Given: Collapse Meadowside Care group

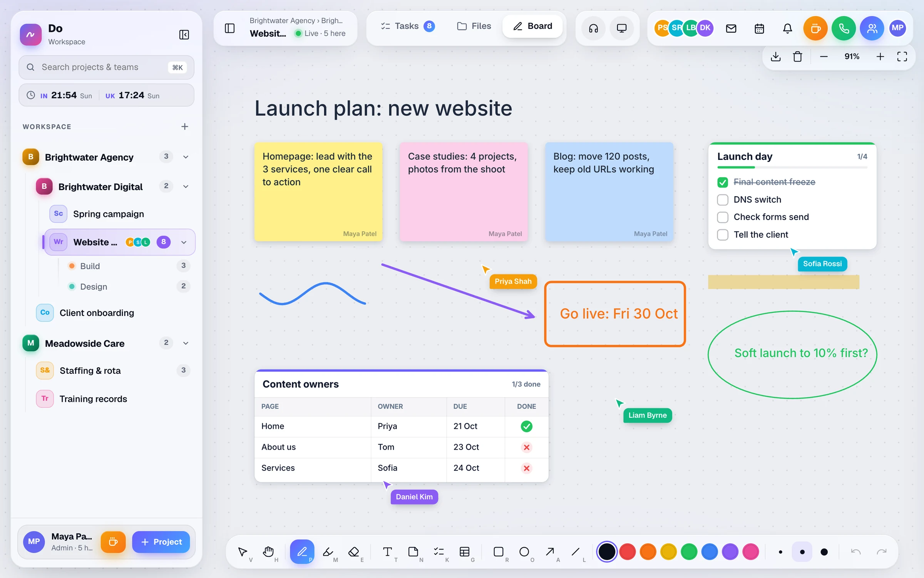Looking at the screenshot, I should [186, 343].
